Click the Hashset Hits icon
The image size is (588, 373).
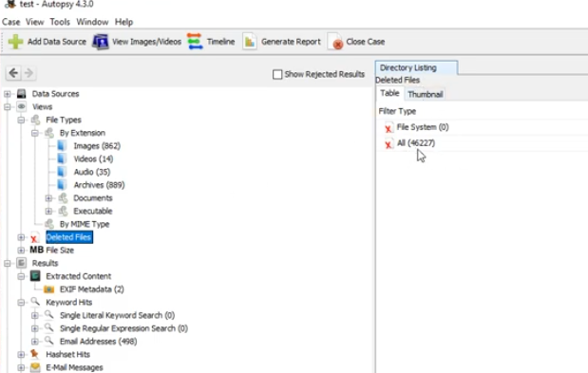35,354
